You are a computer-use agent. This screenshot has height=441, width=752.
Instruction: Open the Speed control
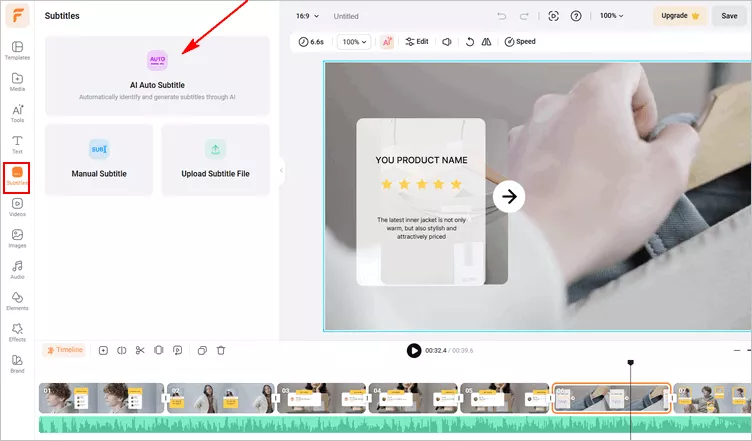point(520,42)
